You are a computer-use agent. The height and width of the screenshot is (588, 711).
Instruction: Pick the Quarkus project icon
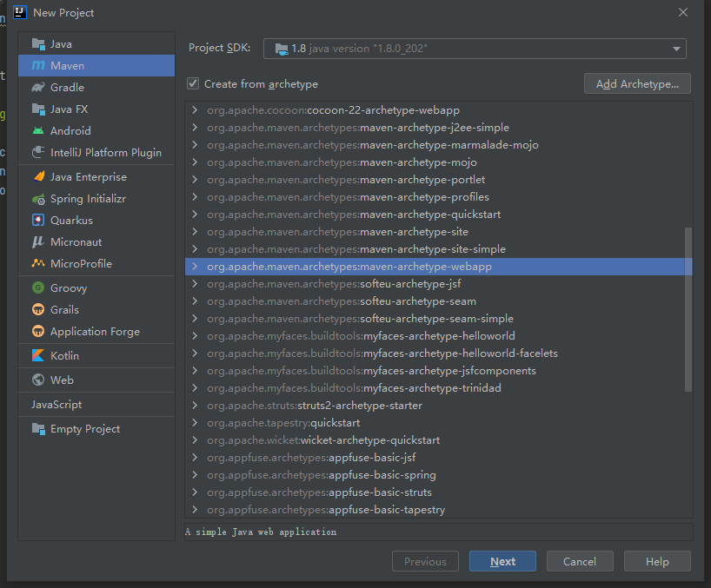38,220
